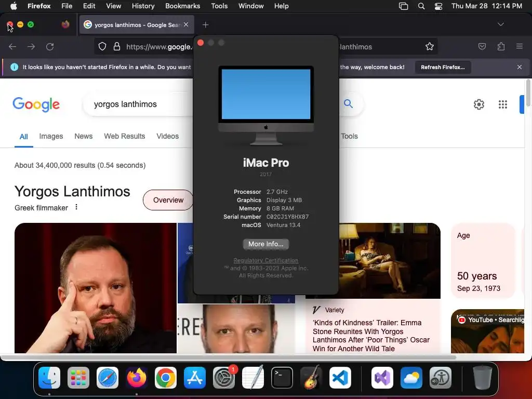Click the Refresh Firefox button
This screenshot has height=399, width=532.
(443, 67)
